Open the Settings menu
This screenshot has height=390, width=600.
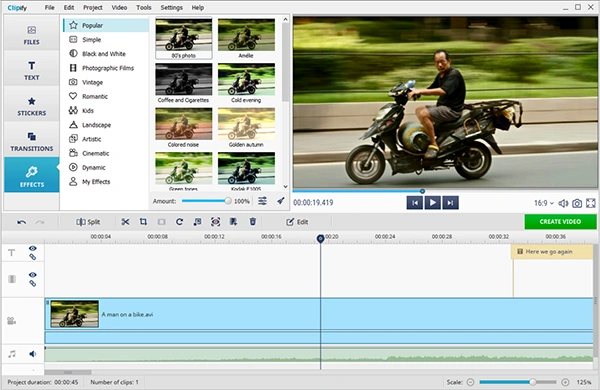tap(171, 7)
